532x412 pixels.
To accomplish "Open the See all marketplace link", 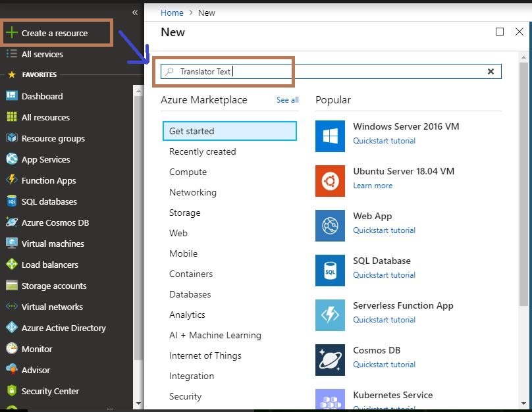I will (x=287, y=100).
